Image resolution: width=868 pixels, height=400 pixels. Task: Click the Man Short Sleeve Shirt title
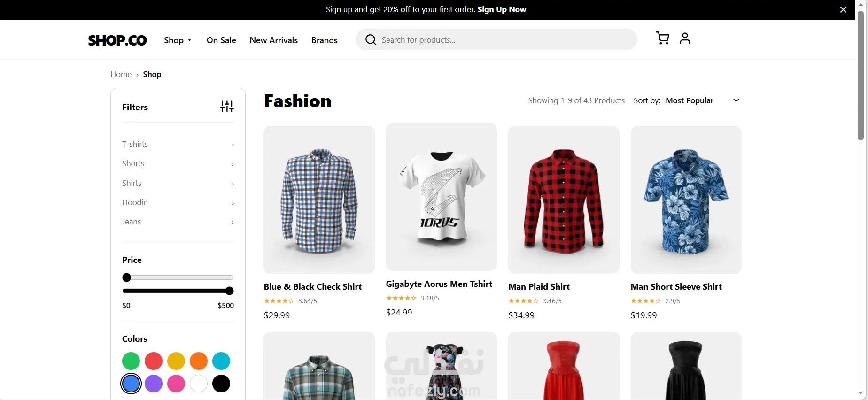pos(676,287)
